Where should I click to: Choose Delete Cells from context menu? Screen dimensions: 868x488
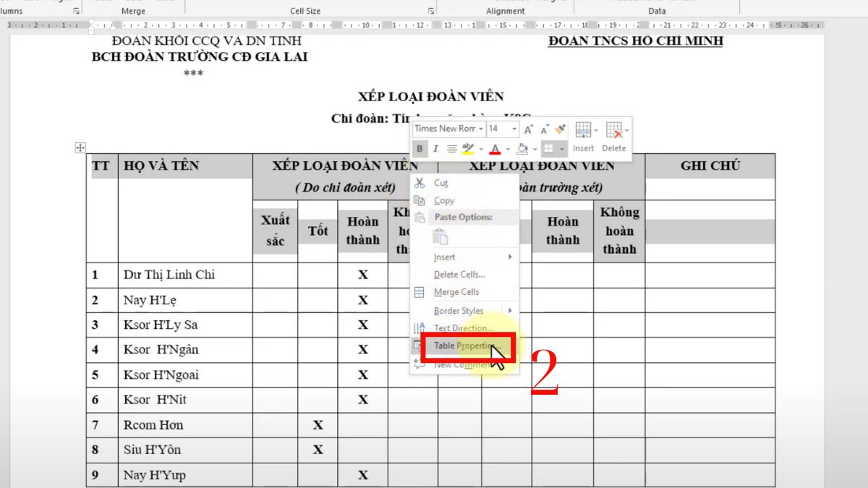click(x=463, y=274)
